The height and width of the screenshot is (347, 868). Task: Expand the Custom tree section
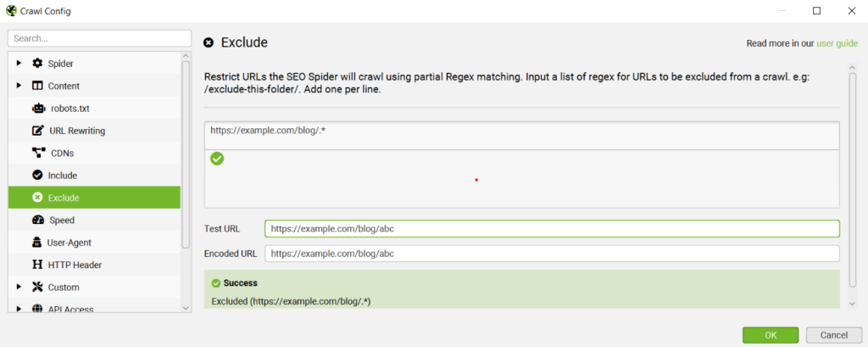click(19, 287)
